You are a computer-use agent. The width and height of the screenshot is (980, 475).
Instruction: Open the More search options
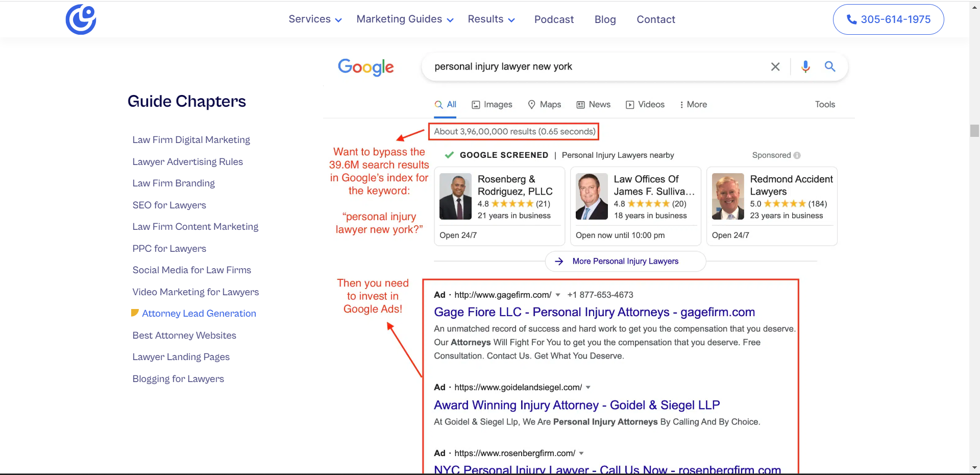tap(693, 105)
